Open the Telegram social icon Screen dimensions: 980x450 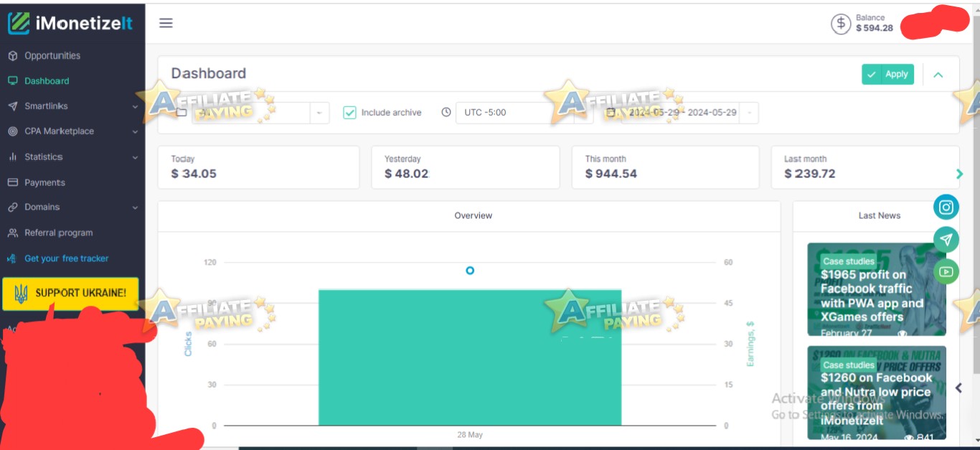click(946, 240)
